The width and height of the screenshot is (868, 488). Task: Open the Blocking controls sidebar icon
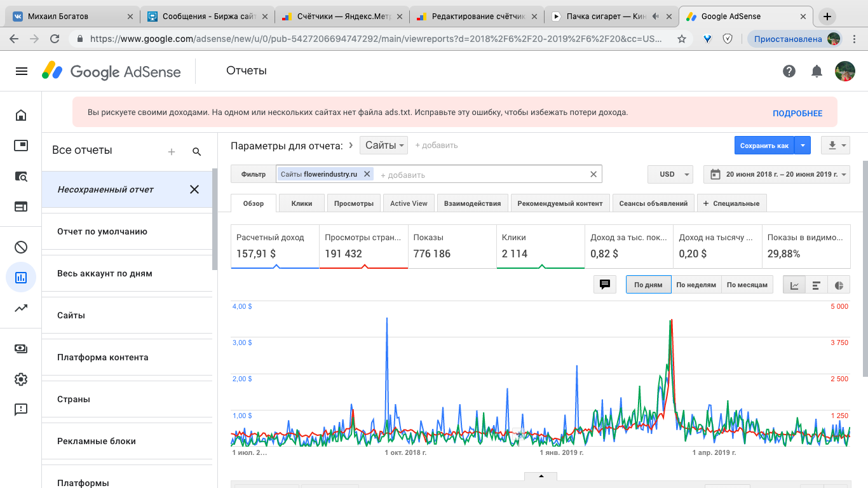point(21,247)
